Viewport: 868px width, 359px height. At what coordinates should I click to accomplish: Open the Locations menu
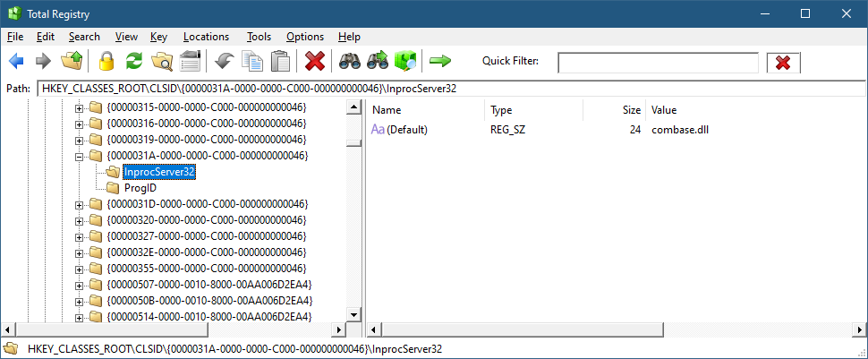coord(206,37)
